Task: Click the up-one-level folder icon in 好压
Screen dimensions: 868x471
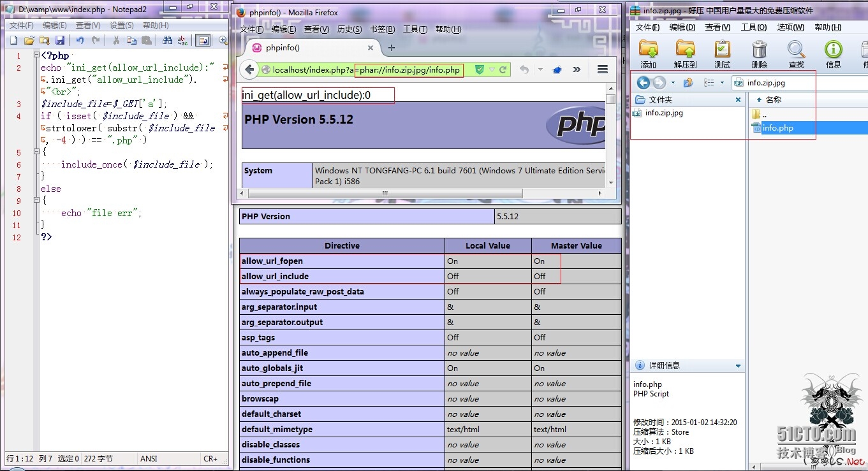Action: [x=688, y=83]
